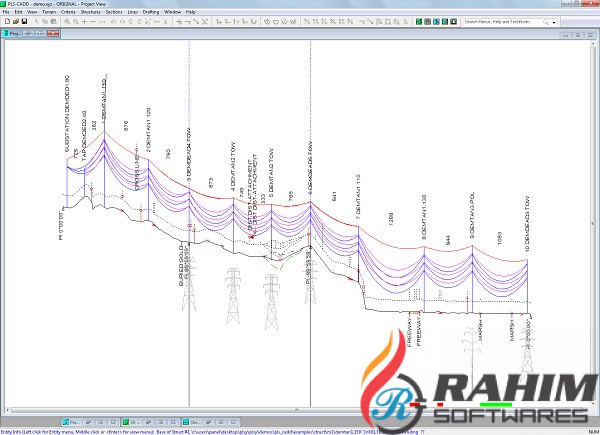Open the Structures menu
The width and height of the screenshot is (600, 435).
91,12
